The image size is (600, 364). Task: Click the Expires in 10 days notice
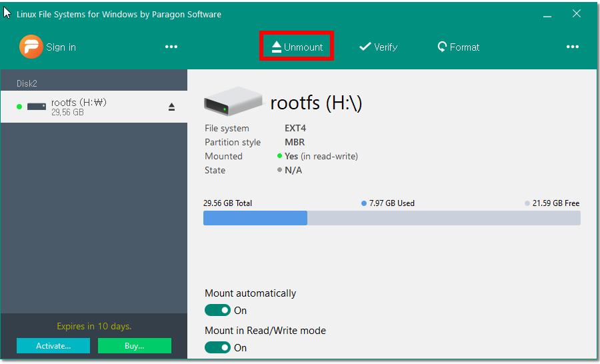tap(94, 326)
